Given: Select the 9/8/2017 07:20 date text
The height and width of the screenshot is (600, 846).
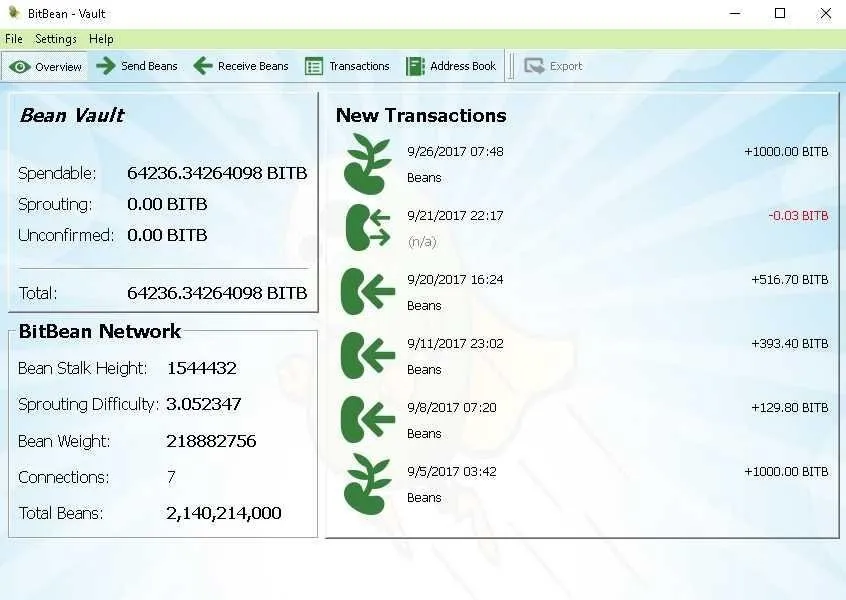Looking at the screenshot, I should click(452, 407).
